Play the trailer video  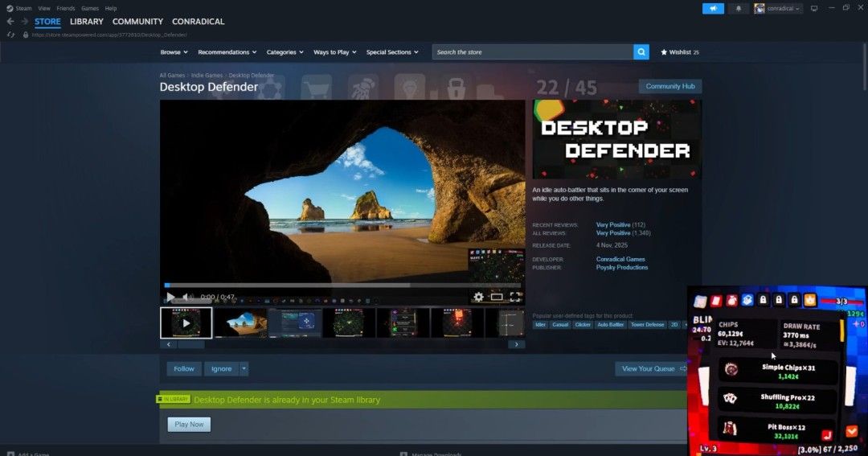[170, 297]
